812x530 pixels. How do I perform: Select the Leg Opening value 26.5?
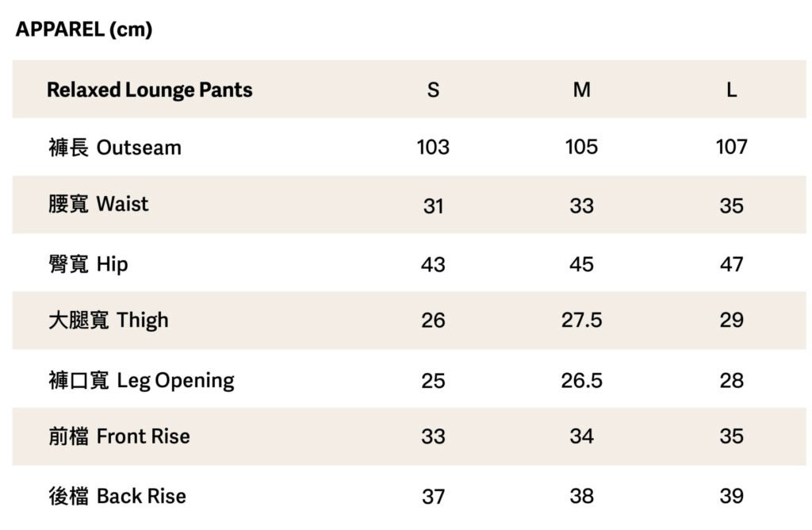pos(581,381)
